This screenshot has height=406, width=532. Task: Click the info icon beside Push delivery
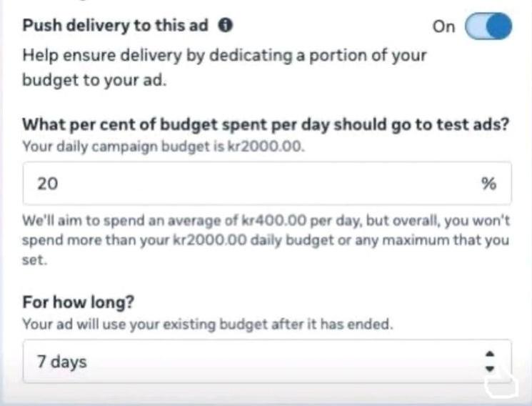pyautogui.click(x=225, y=26)
